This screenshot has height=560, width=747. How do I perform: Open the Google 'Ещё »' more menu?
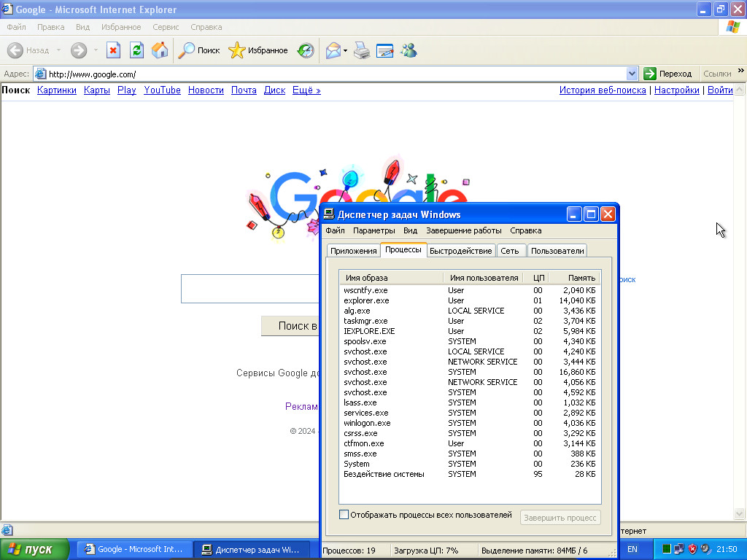pos(306,90)
